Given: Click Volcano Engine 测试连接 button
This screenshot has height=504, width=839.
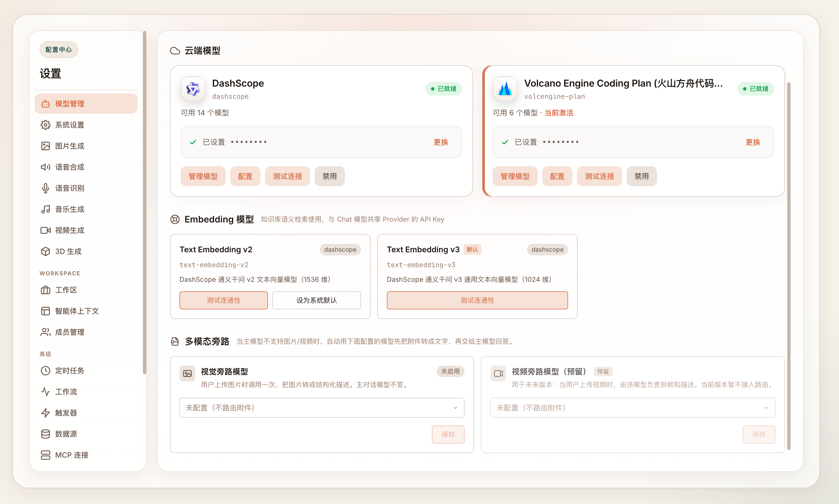Looking at the screenshot, I should [599, 176].
